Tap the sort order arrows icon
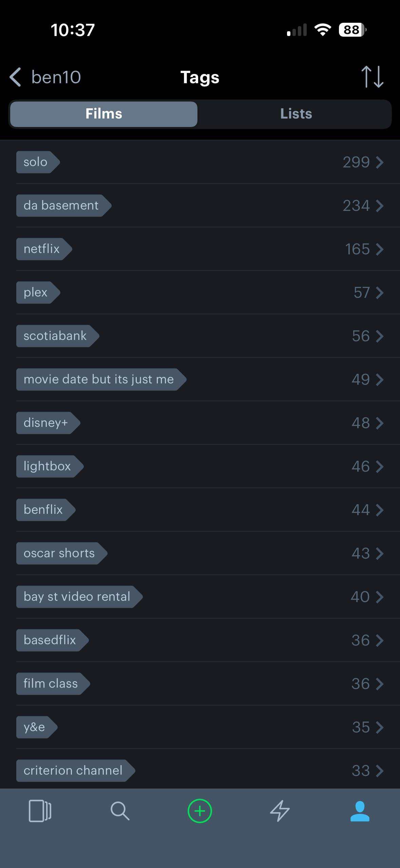This screenshot has width=400, height=868. pyautogui.click(x=372, y=77)
